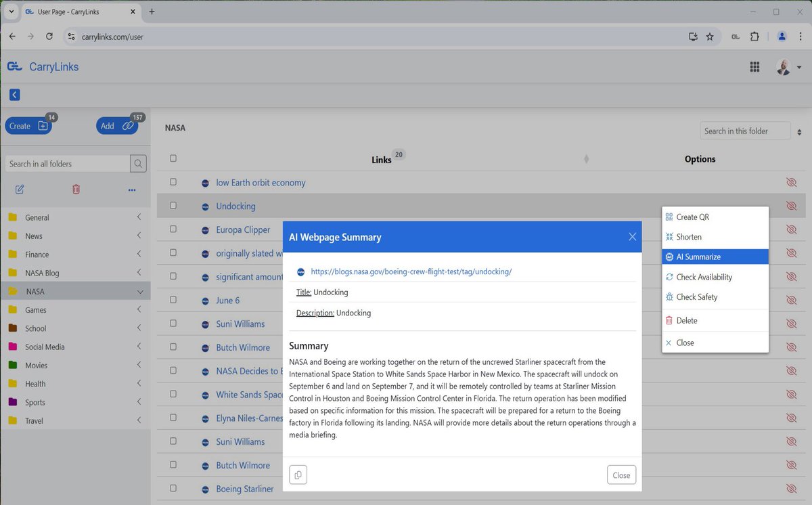
Task: Open the Movies folder
Action: click(37, 365)
